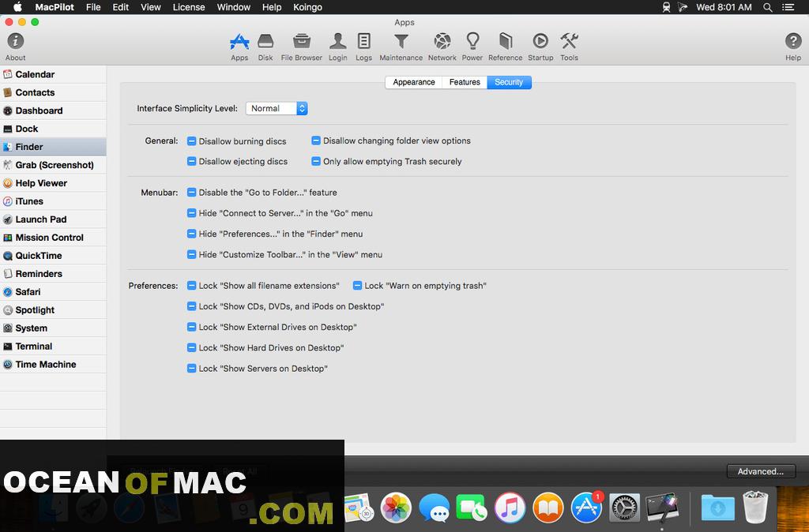Switch to the Login section
Image resolution: width=809 pixels, height=532 pixels.
pyautogui.click(x=338, y=47)
